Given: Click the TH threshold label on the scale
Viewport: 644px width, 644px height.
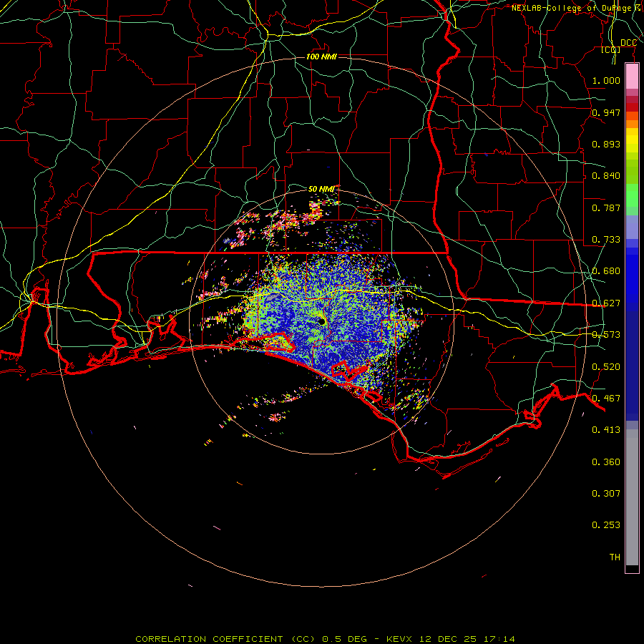Looking at the screenshot, I should pos(615,557).
